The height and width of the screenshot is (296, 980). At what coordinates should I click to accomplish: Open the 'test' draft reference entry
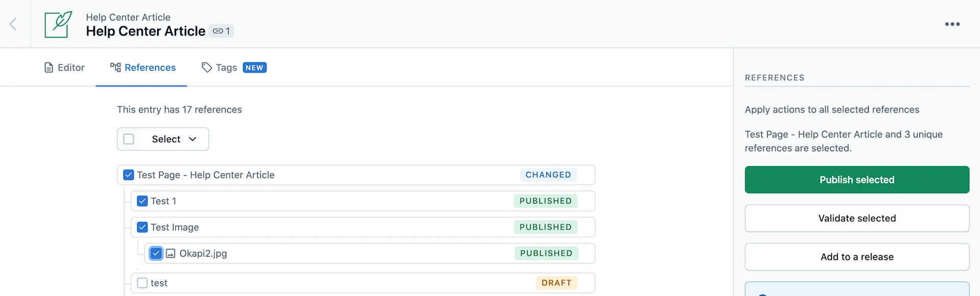tap(363, 283)
